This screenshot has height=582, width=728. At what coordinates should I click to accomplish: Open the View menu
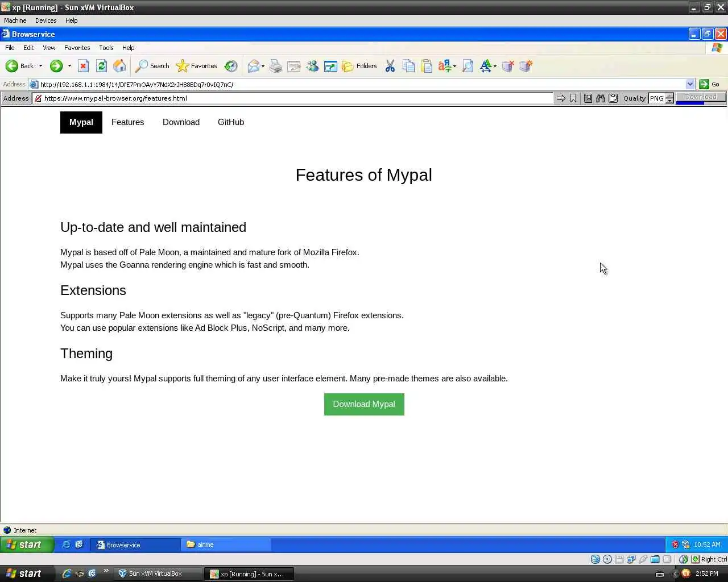tap(49, 48)
